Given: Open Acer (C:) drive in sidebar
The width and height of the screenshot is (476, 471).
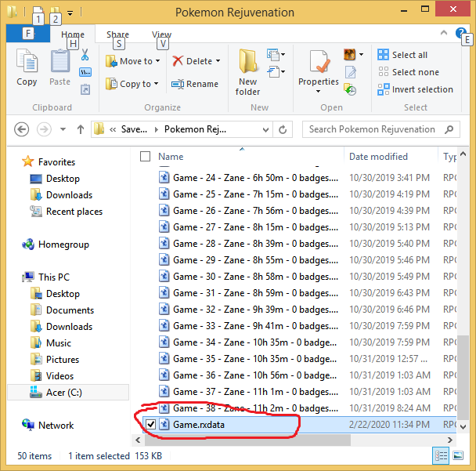Looking at the screenshot, I should (x=68, y=393).
